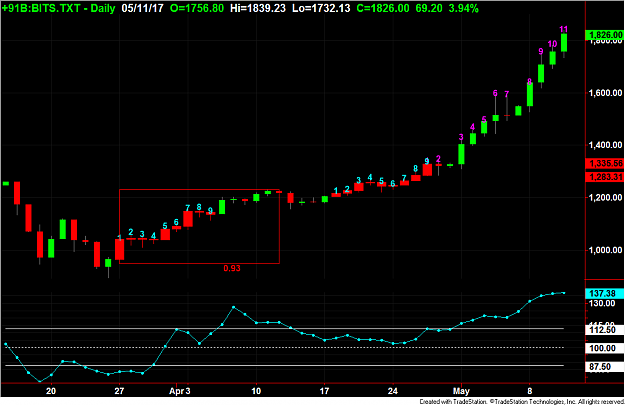This screenshot has height=405, width=625.
Task: Click the May date axis label
Action: pyautogui.click(x=461, y=391)
